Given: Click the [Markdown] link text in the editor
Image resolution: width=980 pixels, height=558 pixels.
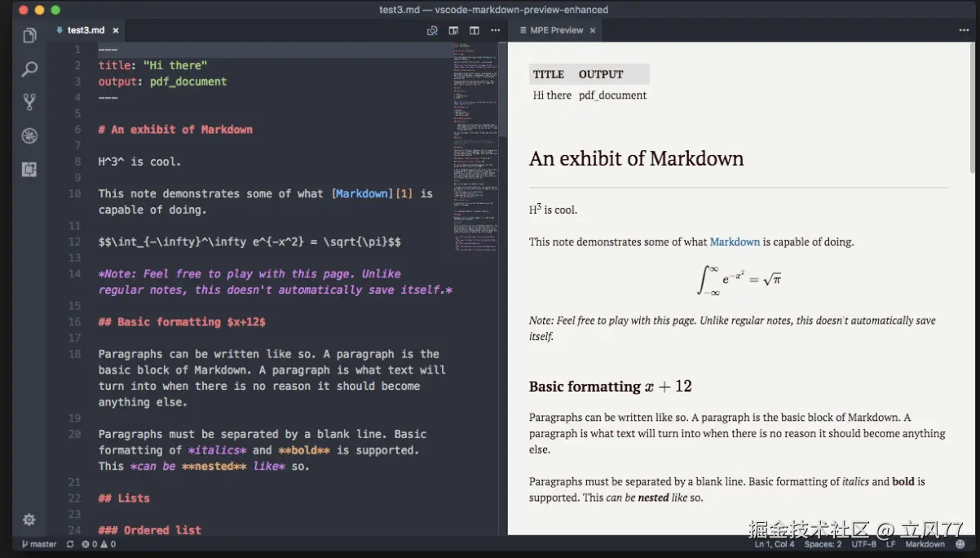Looking at the screenshot, I should pyautogui.click(x=363, y=194).
